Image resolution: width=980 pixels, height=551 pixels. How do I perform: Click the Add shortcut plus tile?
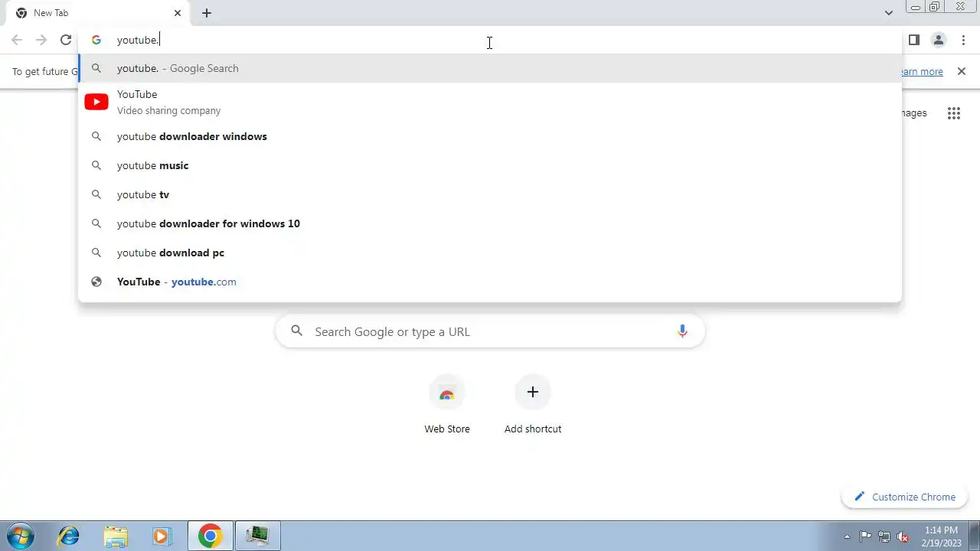click(533, 406)
